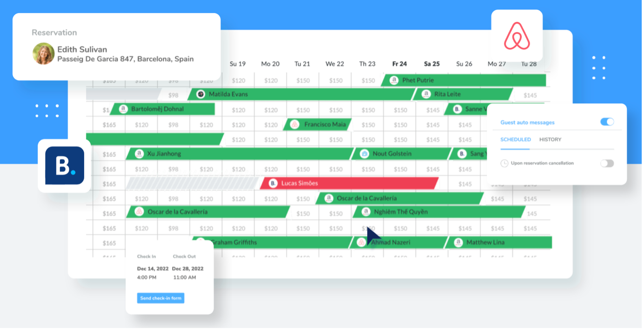Toggle off Guest auto messages switch
Screen dimensions: 644x329
tap(607, 122)
